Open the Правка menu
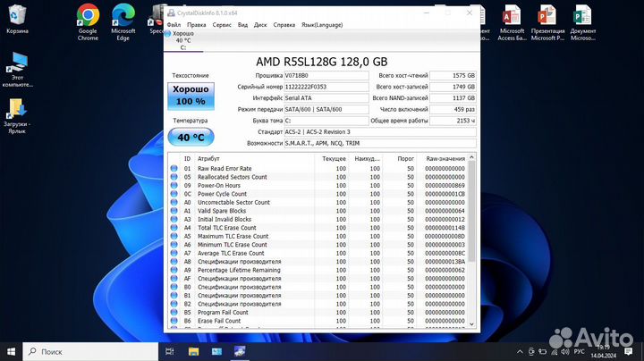This screenshot has height=361, width=644. (x=196, y=25)
